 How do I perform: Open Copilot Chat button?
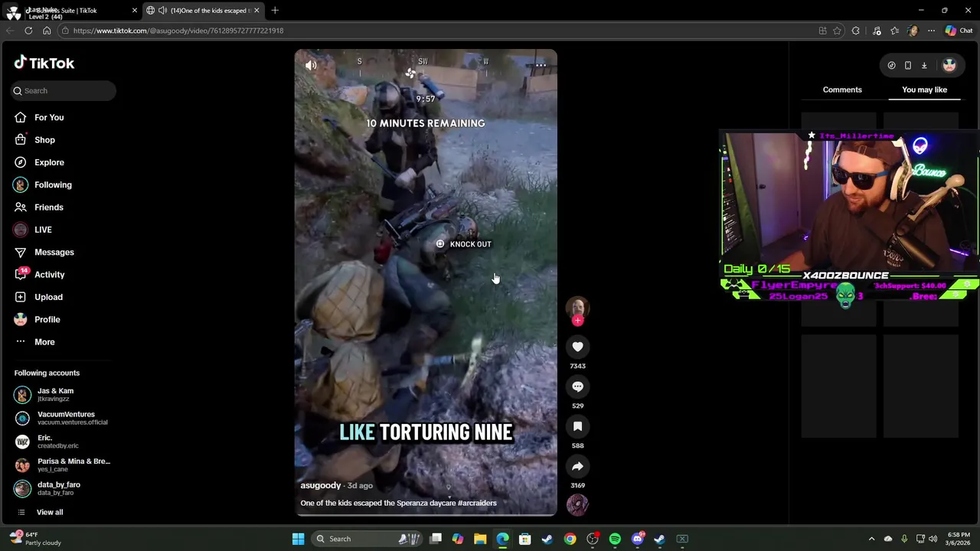coord(959,31)
